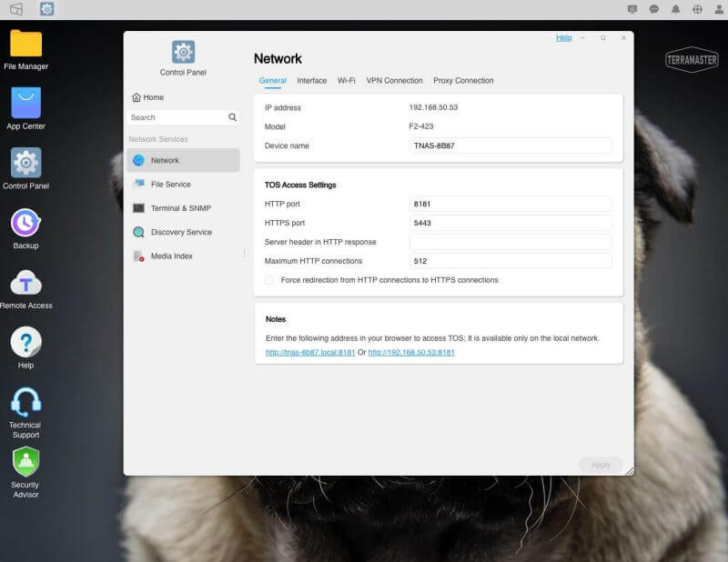Open File Service settings
728x562 pixels.
184,185
